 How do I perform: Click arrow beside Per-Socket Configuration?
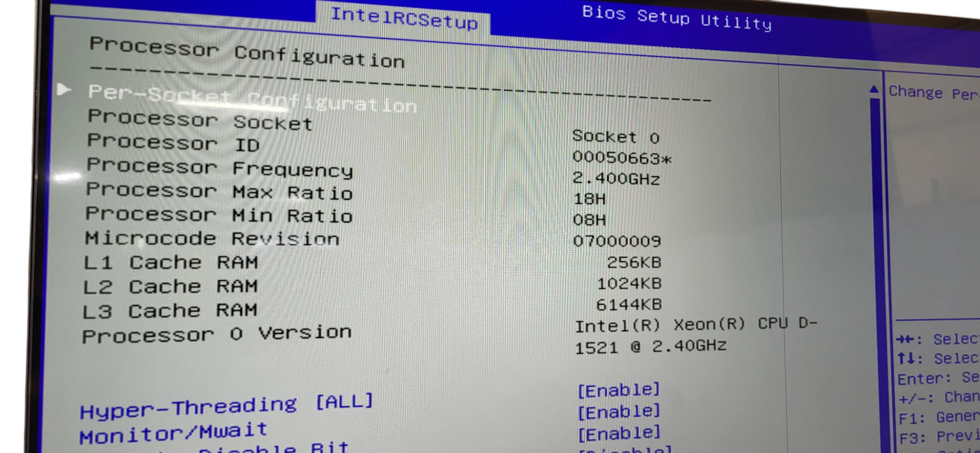(x=64, y=90)
